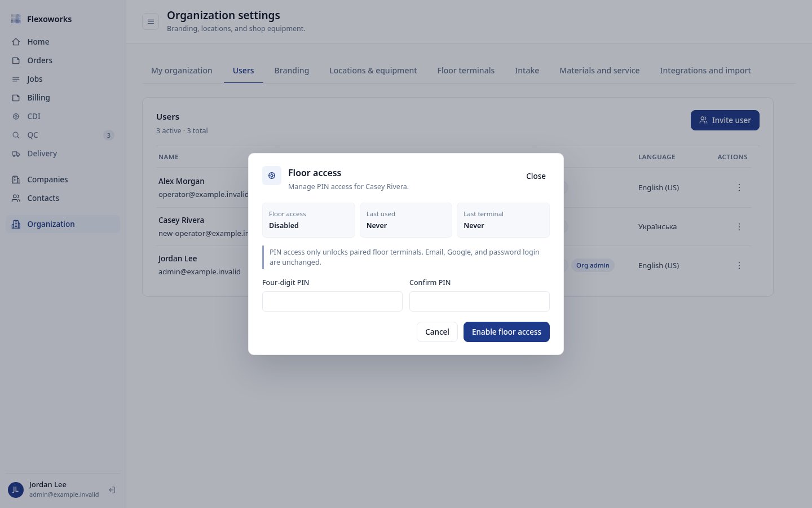Click the log out icon
The width and height of the screenshot is (812, 508).
[112, 490]
